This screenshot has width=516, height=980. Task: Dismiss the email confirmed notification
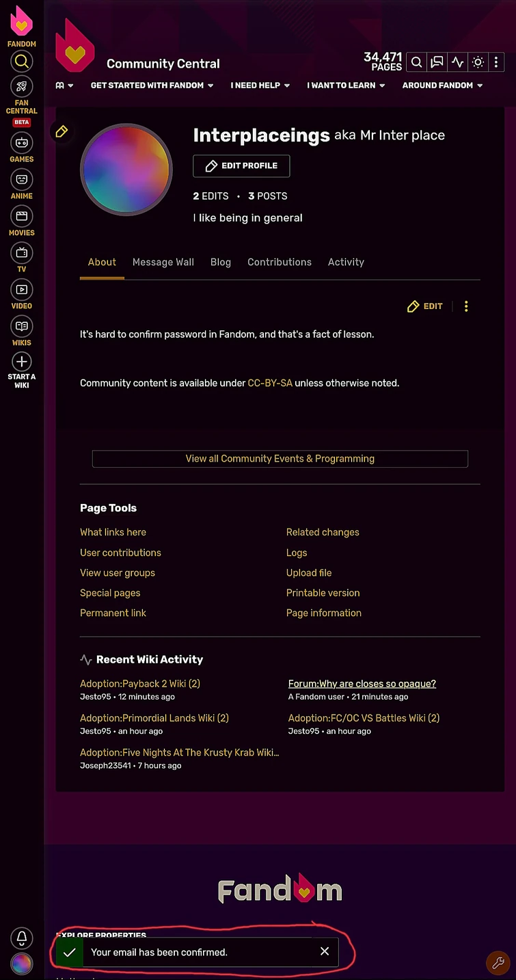click(325, 951)
